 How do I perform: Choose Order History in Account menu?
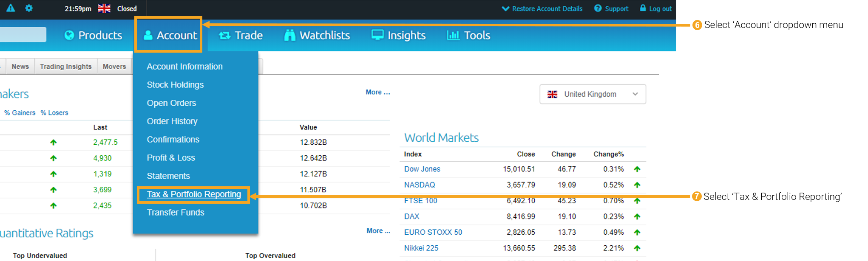click(x=172, y=121)
